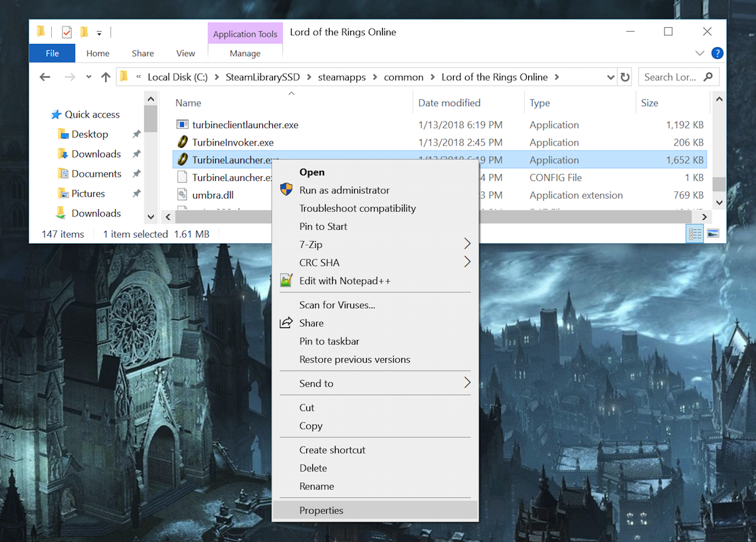The width and height of the screenshot is (756, 542).
Task: Switch to large icons view button
Action: 713,234
